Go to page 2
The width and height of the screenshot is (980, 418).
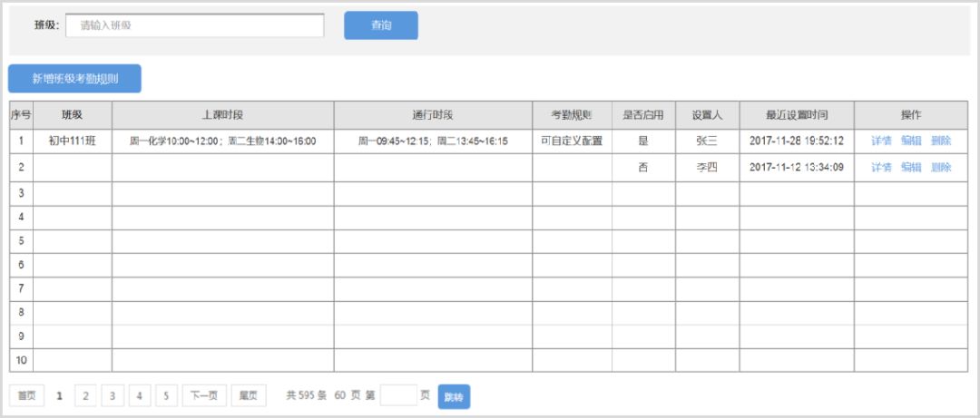click(x=85, y=395)
